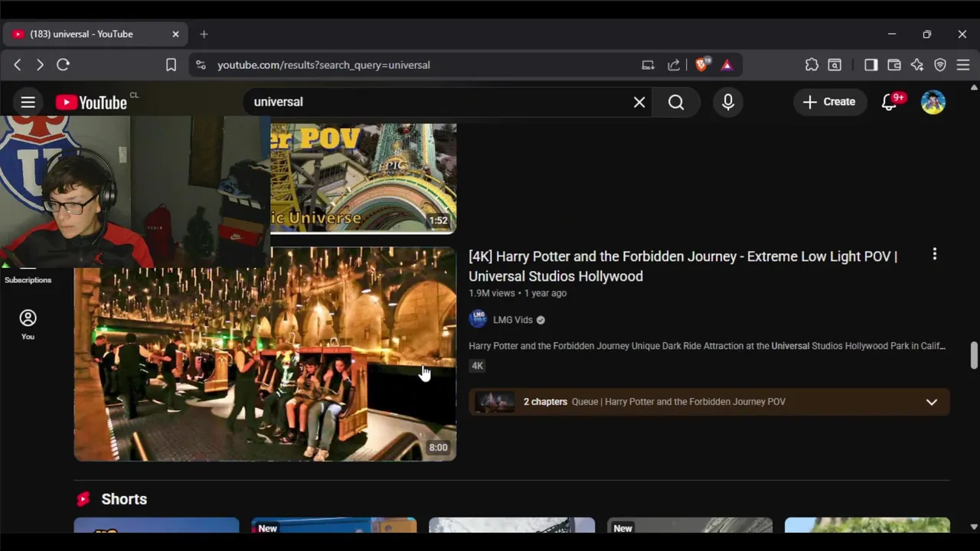The image size is (980, 551).
Task: Click the 4K badge
Action: [x=477, y=366]
